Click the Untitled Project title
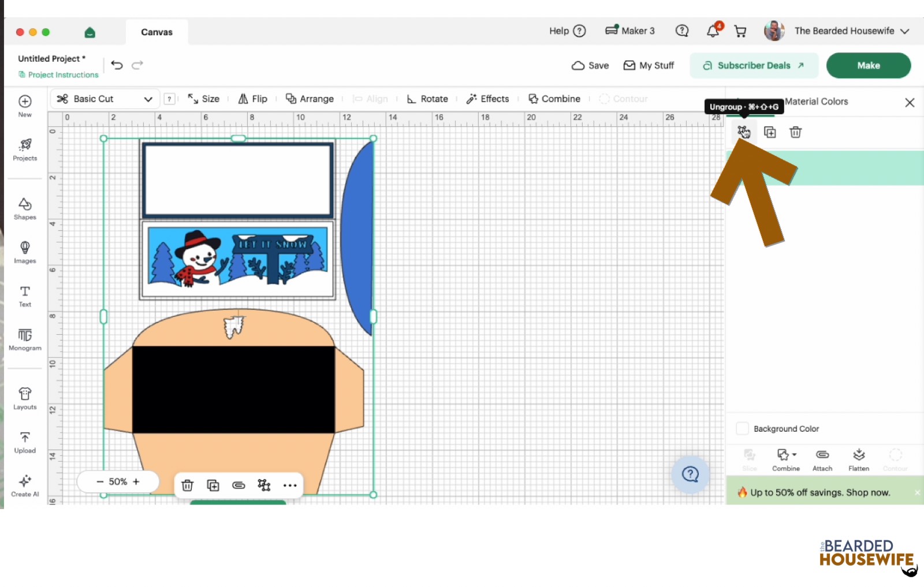This screenshot has width=924, height=587. pos(51,58)
